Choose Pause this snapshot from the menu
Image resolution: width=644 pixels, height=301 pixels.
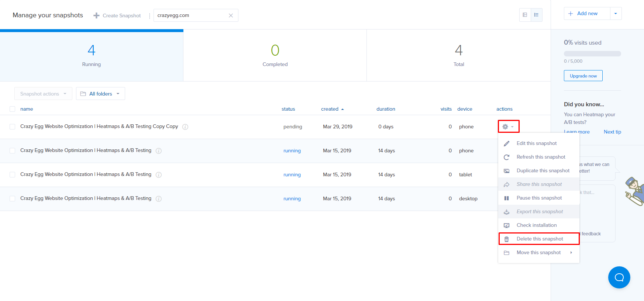tap(539, 198)
